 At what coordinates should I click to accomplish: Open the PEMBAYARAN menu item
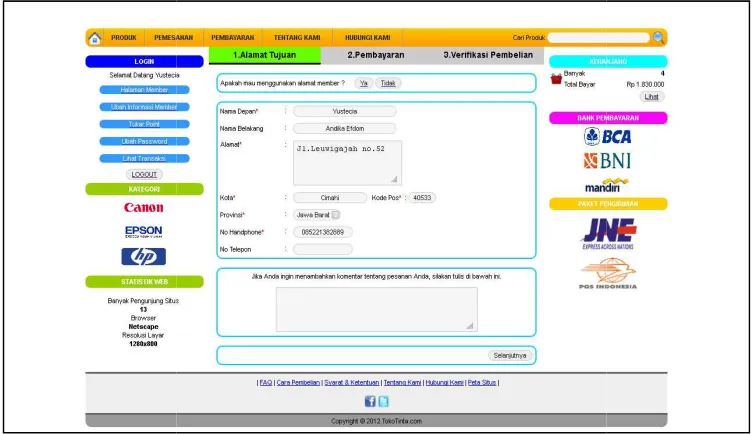coord(233,37)
